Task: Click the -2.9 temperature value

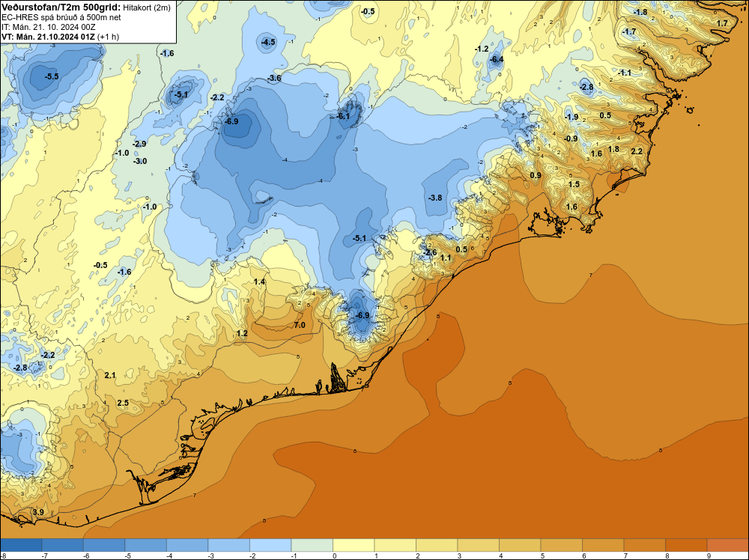Action: 139,144
